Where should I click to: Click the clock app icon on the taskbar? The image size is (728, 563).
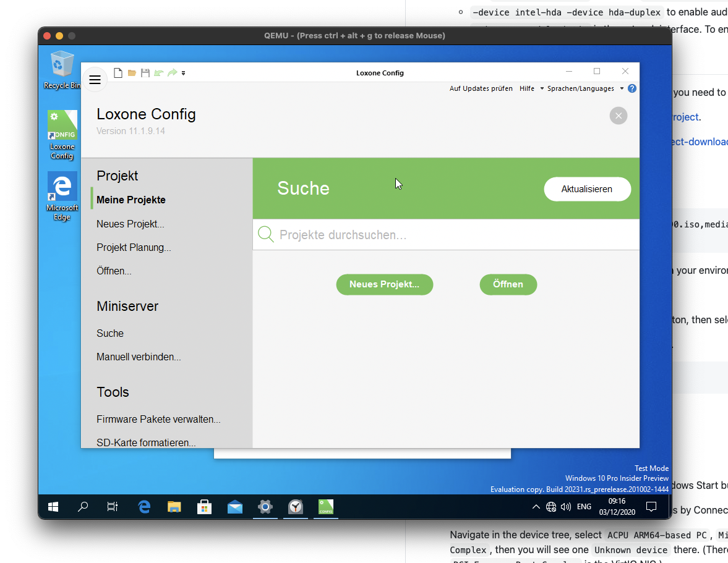295,507
